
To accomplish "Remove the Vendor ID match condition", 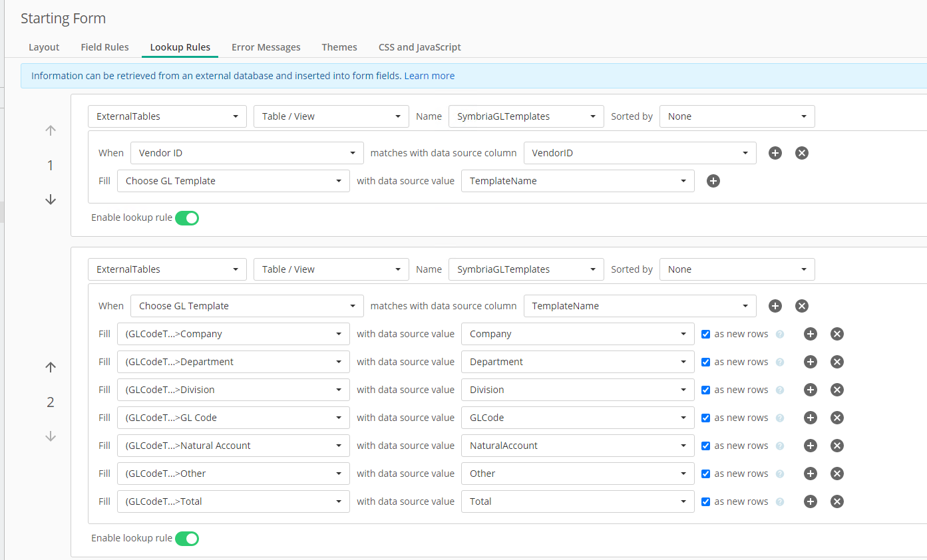I will tap(802, 153).
